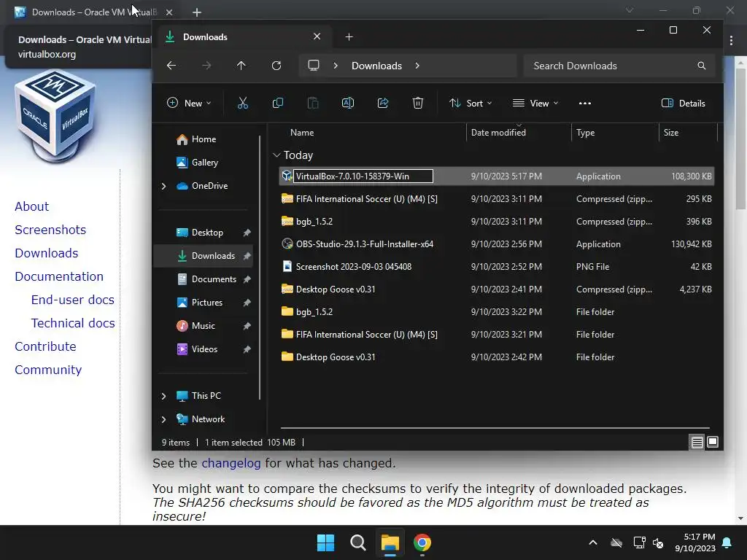The height and width of the screenshot is (560, 747).
Task: Unpin Desktop from Quick access
Action: 247,233
